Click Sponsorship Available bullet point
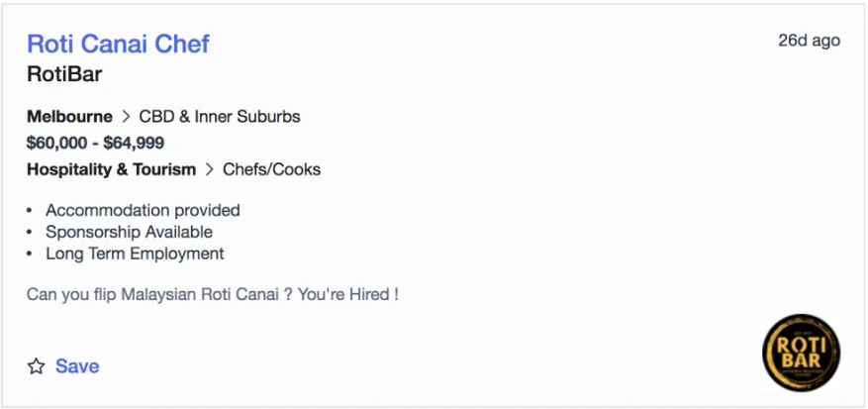The height and width of the screenshot is (409, 868). click(129, 232)
